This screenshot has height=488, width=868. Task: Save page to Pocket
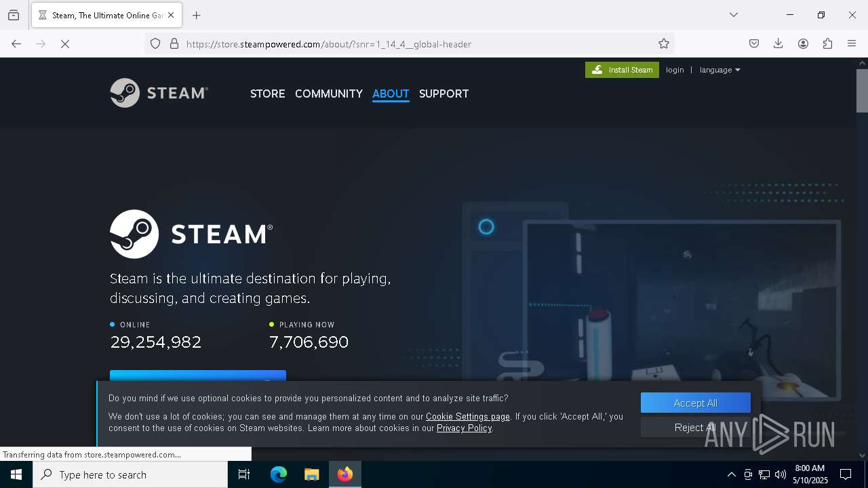point(754,43)
